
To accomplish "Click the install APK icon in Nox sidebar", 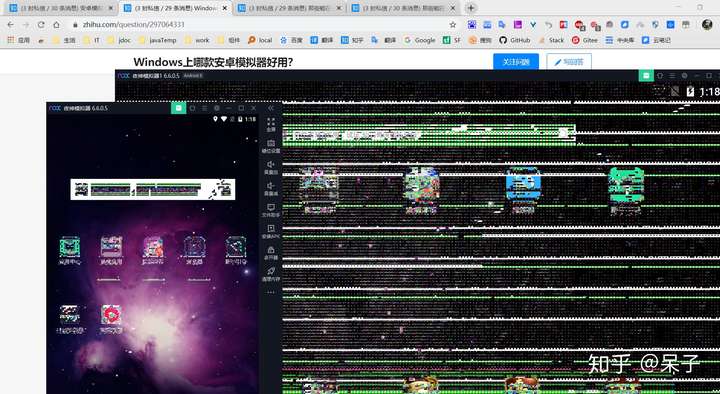I will coord(271,232).
